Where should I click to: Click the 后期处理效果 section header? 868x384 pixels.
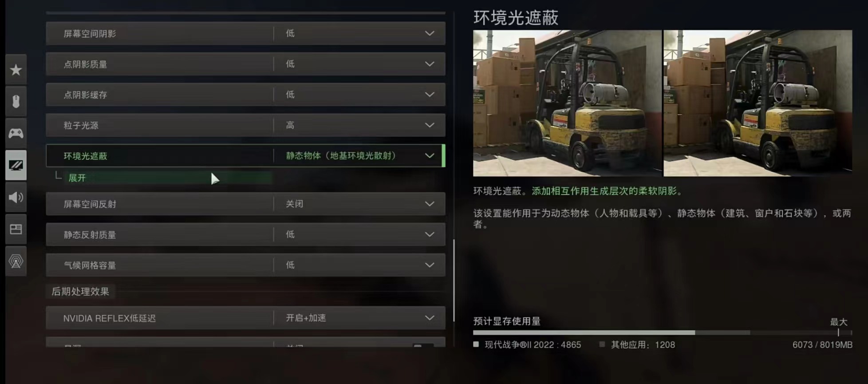[80, 292]
